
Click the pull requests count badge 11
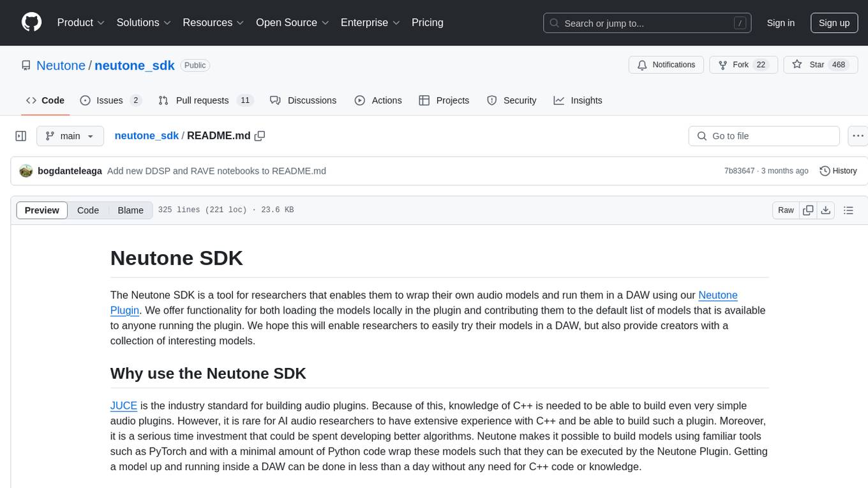[x=245, y=100]
